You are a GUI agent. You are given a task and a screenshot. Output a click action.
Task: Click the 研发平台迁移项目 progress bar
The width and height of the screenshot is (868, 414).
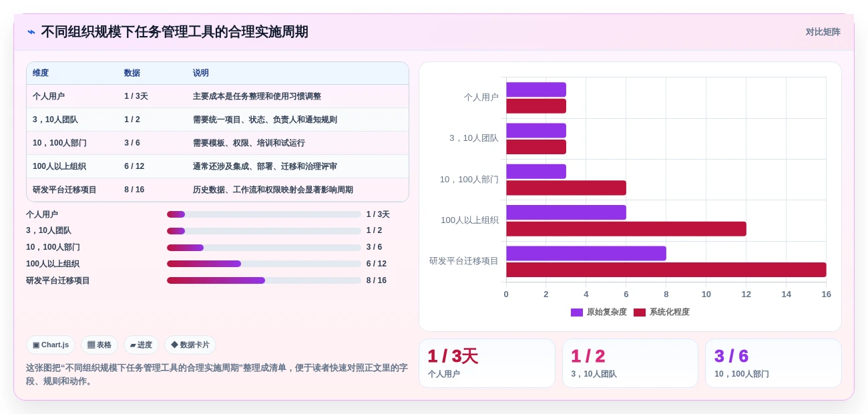[x=264, y=280]
